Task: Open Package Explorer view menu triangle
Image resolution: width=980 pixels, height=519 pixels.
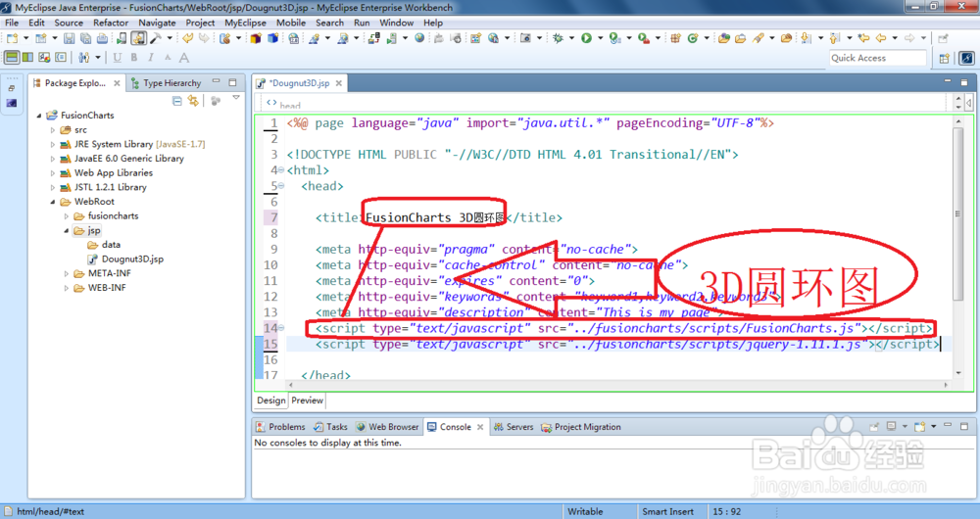Action: pos(235,98)
